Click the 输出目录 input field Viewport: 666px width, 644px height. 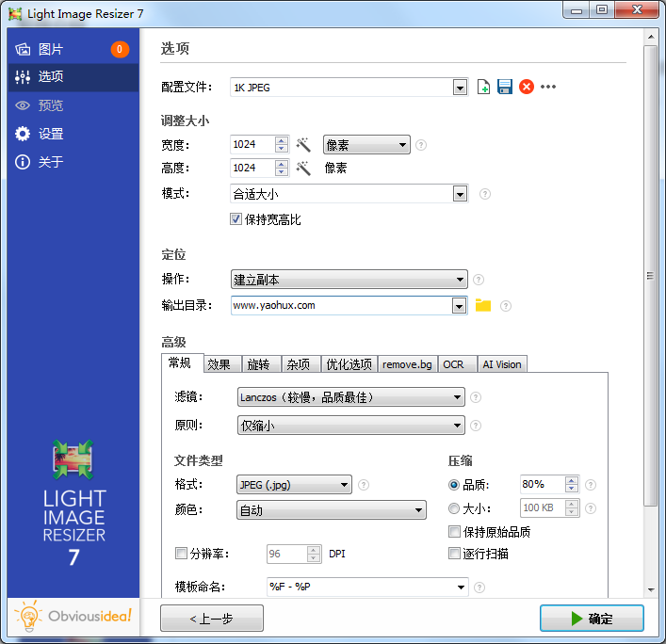[340, 305]
